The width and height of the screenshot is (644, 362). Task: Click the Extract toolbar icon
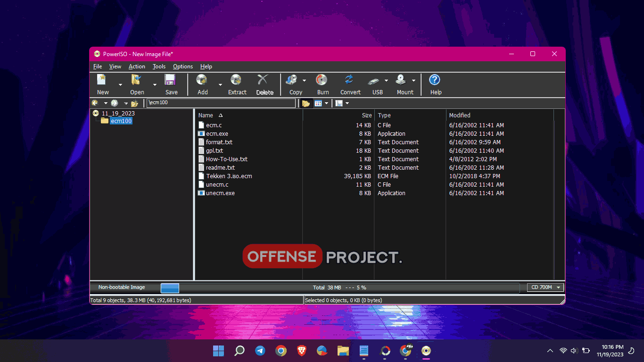click(x=236, y=80)
